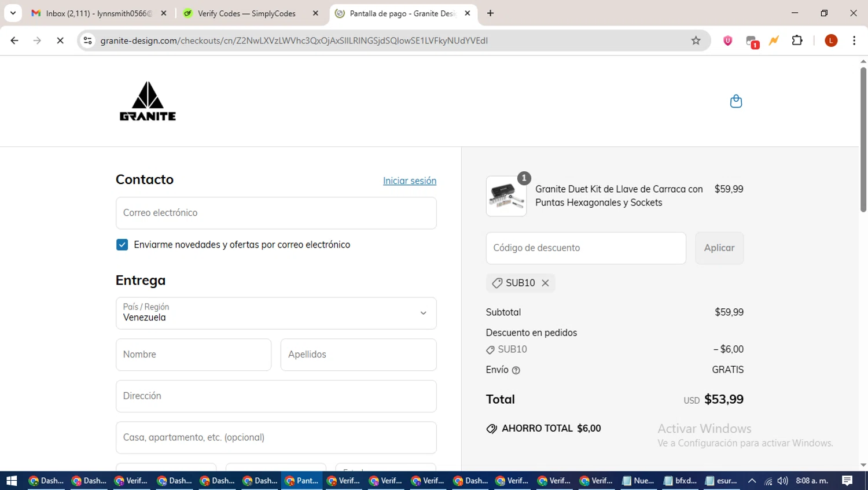Open the profile avatar labeled L
Screen dimensions: 868x490
pos(831,40)
